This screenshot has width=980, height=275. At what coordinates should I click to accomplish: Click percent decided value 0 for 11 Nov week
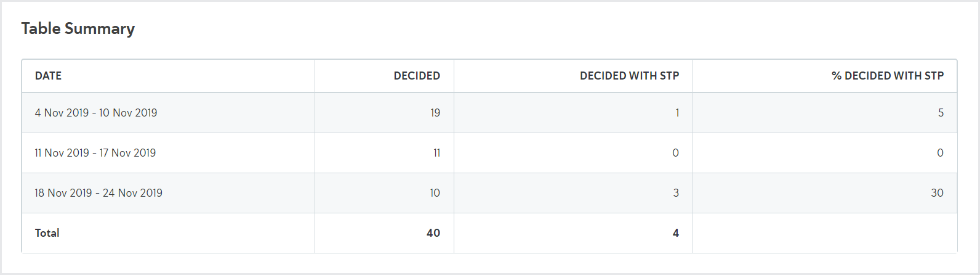click(x=940, y=153)
